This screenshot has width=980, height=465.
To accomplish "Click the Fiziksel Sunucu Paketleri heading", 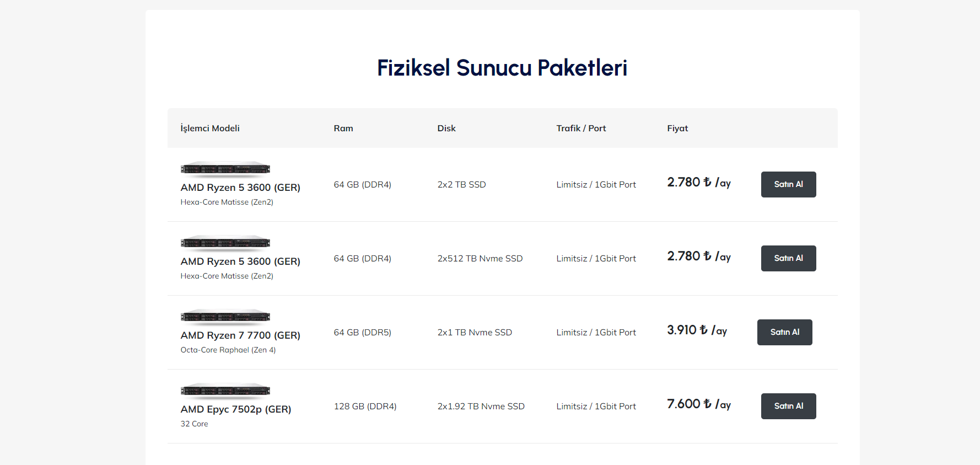I will [x=502, y=68].
